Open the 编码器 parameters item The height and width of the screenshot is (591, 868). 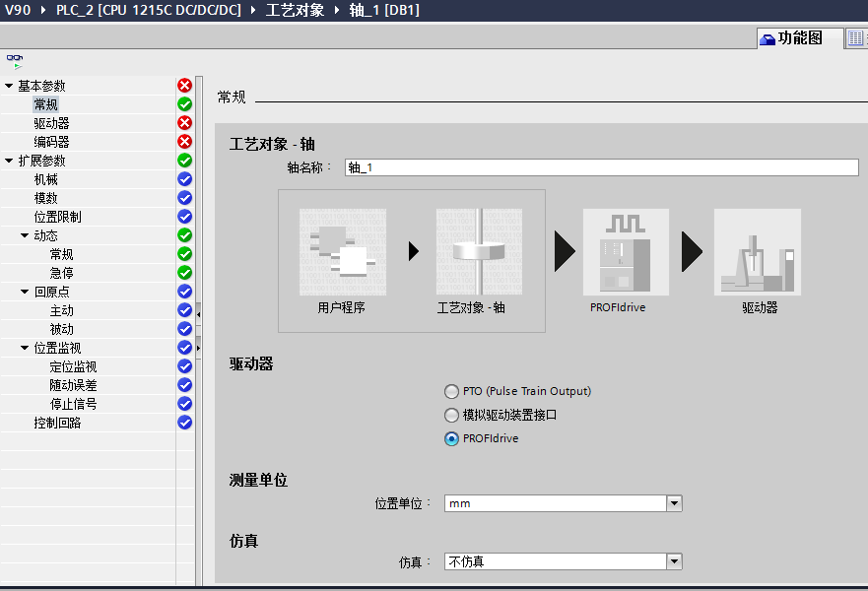tap(51, 142)
